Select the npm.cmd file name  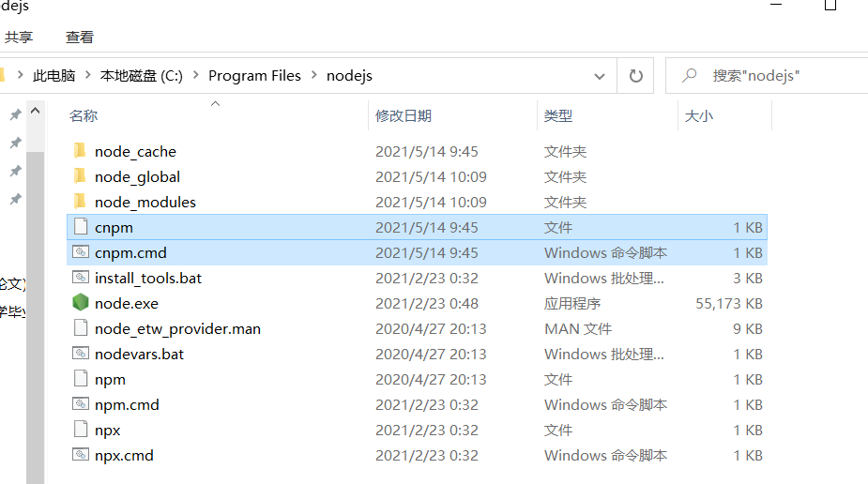point(127,405)
